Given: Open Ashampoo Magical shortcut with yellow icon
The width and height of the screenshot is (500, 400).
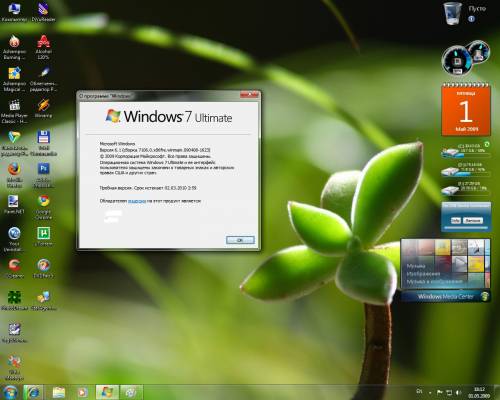Looking at the screenshot, I should point(14,79).
